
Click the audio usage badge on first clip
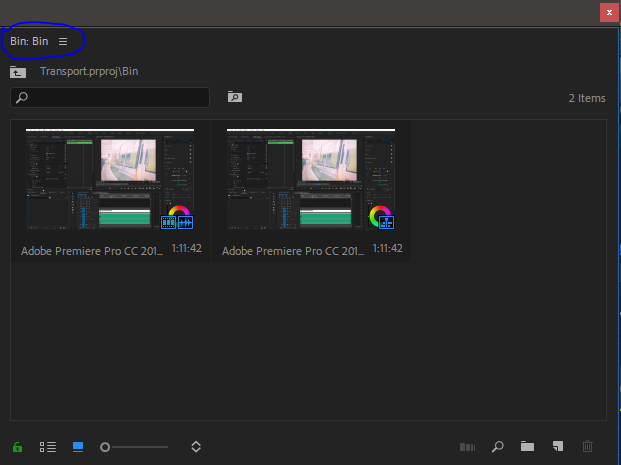pos(185,222)
